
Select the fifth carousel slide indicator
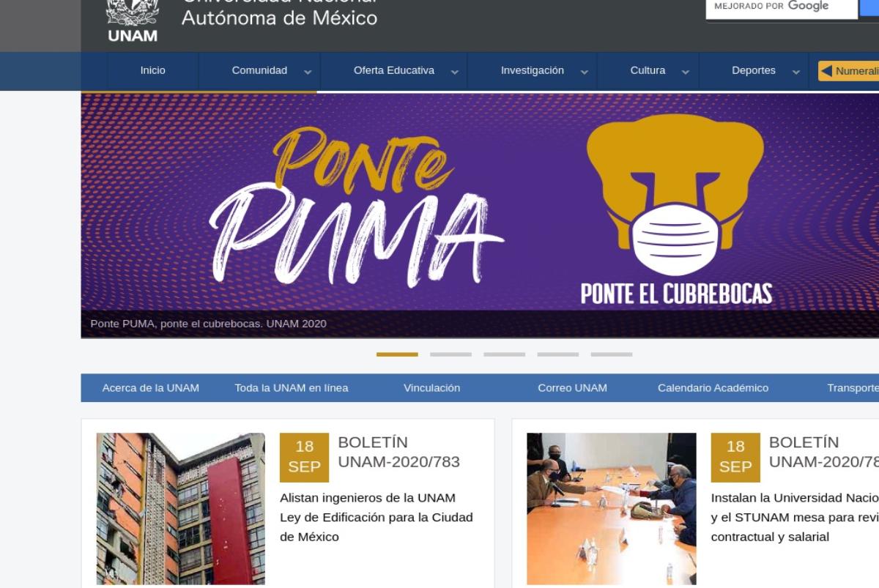(612, 354)
